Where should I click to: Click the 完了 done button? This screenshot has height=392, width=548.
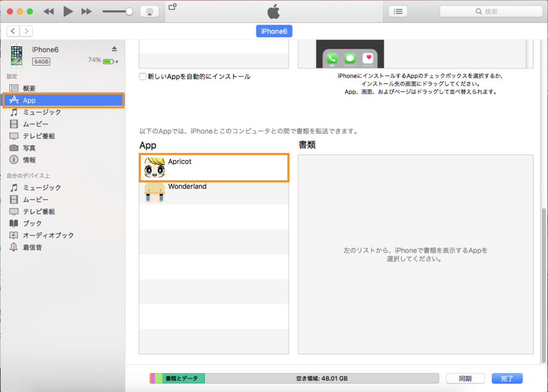pyautogui.click(x=507, y=379)
